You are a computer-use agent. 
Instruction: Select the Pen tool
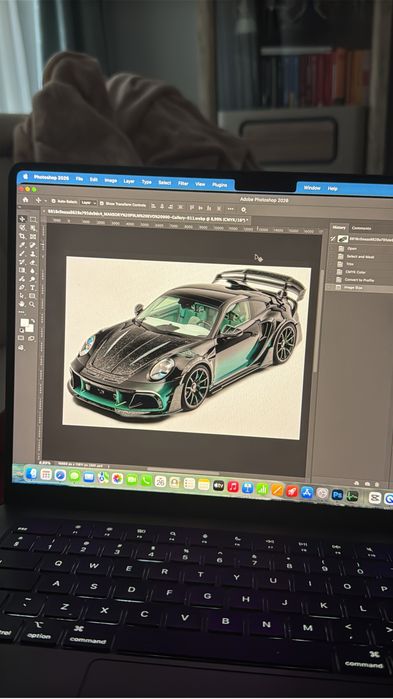click(x=22, y=288)
